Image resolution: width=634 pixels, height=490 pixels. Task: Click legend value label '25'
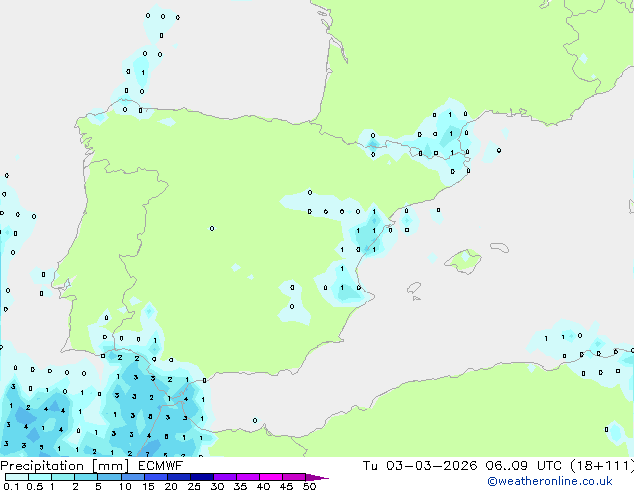194,486
